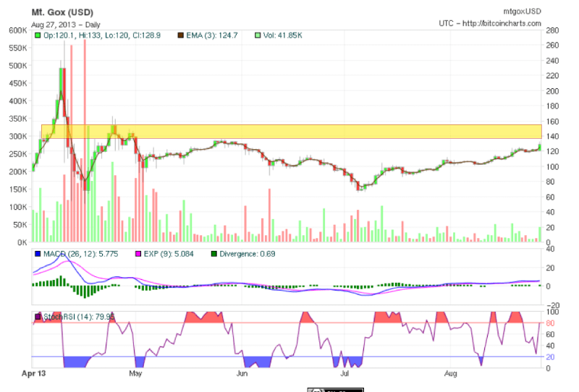This screenshot has height=392, width=579.
Task: Click the brown EMA (3) legend square
Action: coord(180,35)
